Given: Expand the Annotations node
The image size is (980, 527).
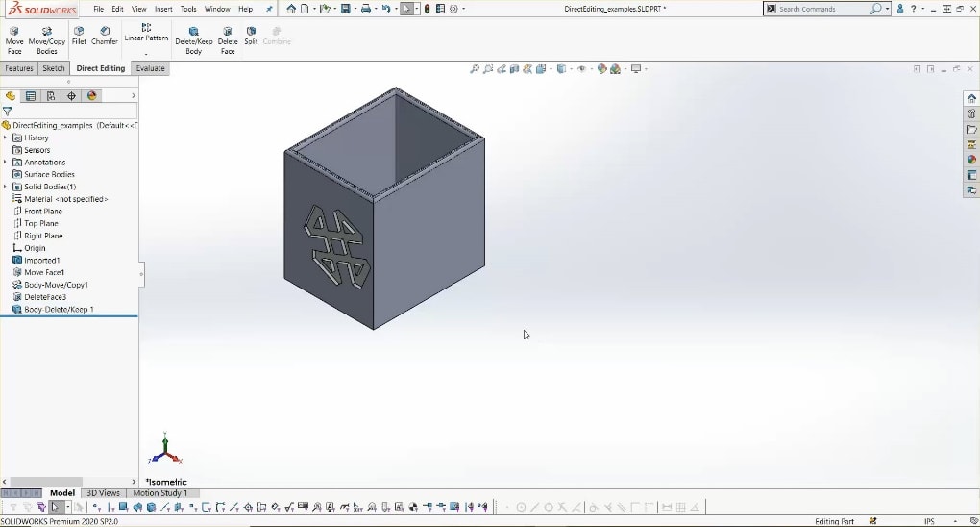Looking at the screenshot, I should coord(6,163).
